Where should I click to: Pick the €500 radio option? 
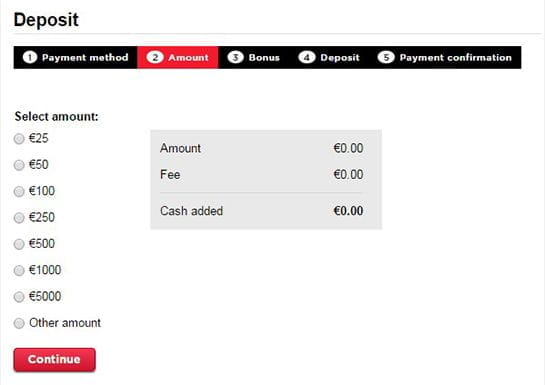point(19,244)
